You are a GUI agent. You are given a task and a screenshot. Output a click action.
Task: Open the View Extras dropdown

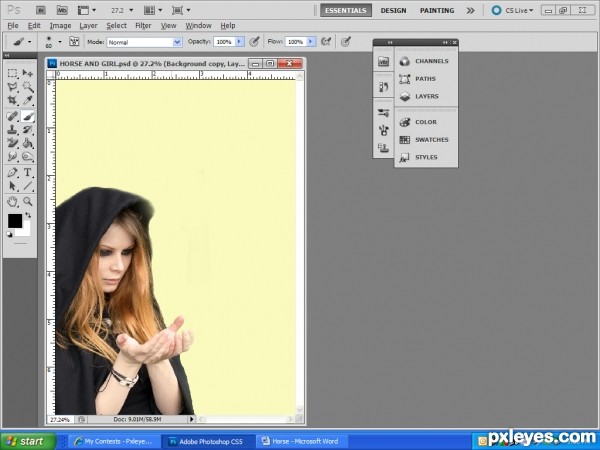pyautogui.click(x=87, y=10)
